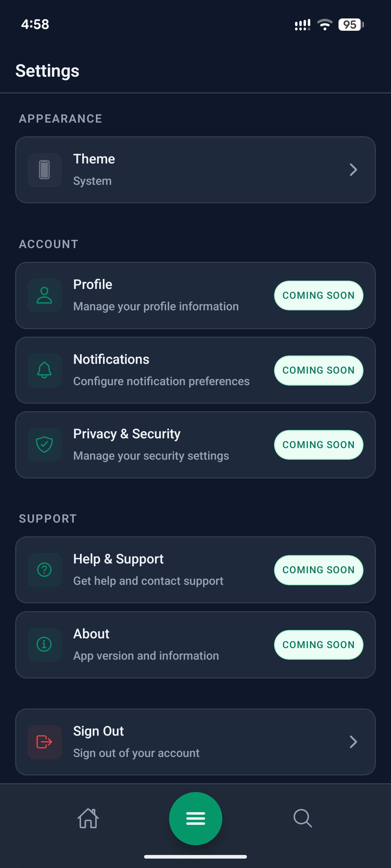Go to Home tab icon
The height and width of the screenshot is (868, 391).
coord(88,818)
